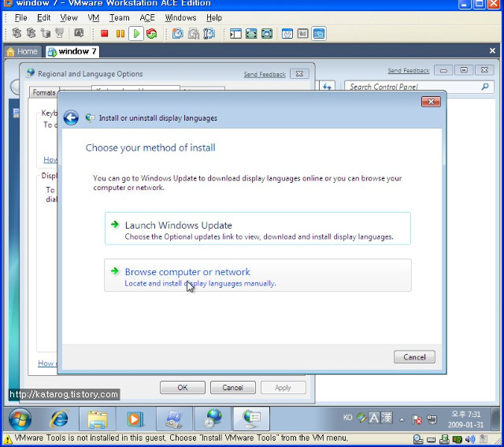Open the Snapshot Manager icon
Image resolution: width=504 pixels, height=447 pixels.
click(x=209, y=33)
